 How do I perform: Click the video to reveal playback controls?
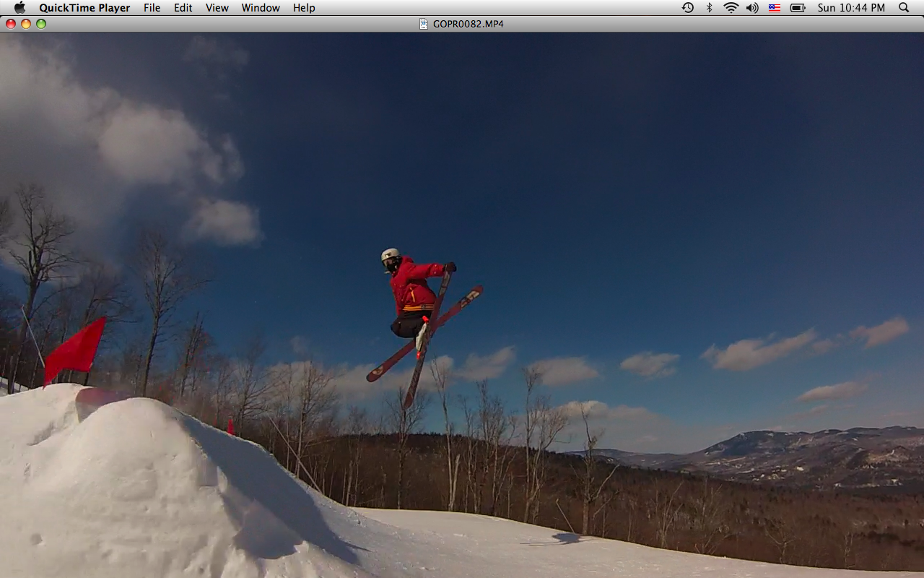pyautogui.click(x=462, y=303)
